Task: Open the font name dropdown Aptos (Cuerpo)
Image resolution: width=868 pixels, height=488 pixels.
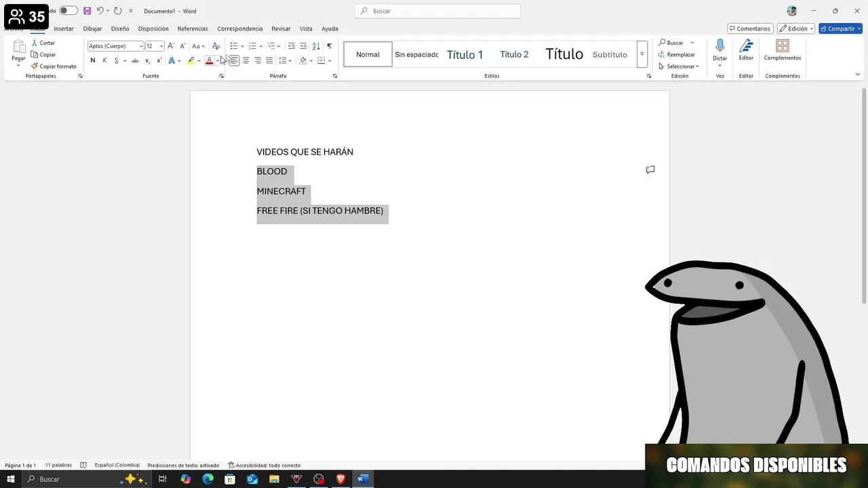Action: point(141,46)
